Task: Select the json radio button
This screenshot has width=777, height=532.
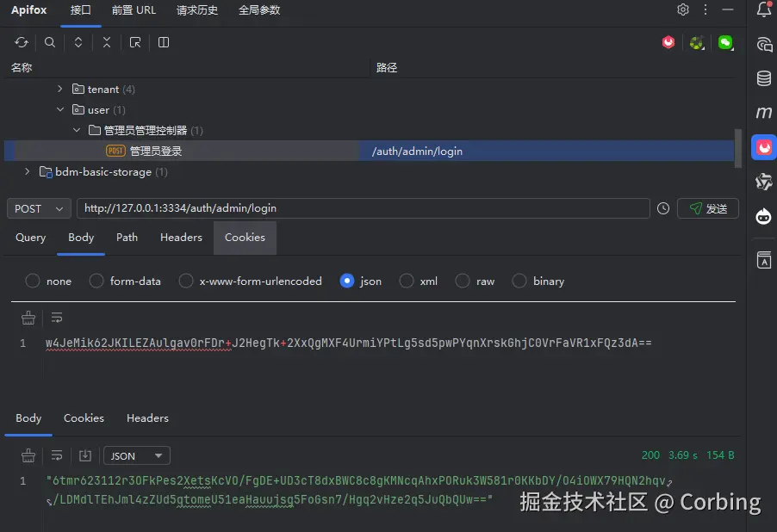Action: (347, 281)
